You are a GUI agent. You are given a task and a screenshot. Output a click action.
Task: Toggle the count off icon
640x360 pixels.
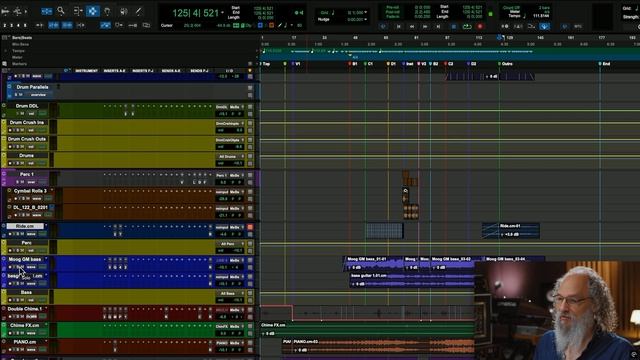[531, 27]
